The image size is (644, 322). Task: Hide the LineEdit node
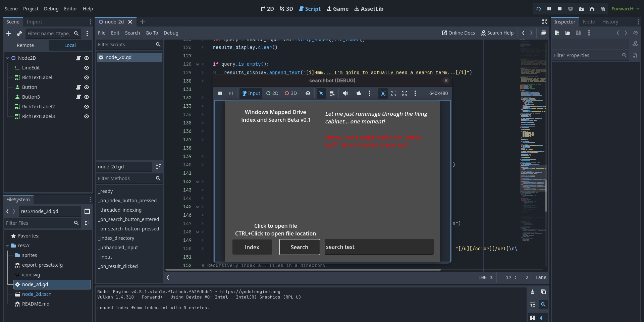[87, 68]
